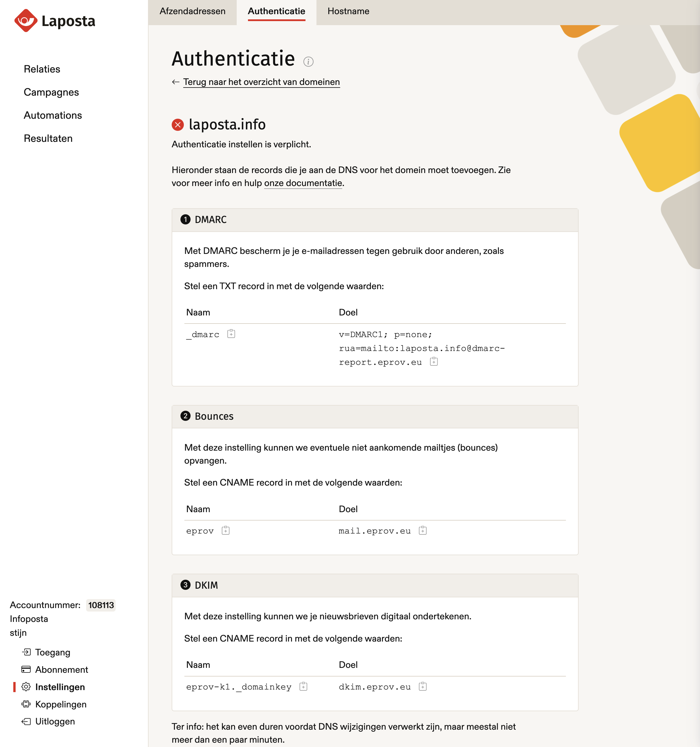Open the Authenticatie info icon
Viewport: 700px width, 747px height.
308,61
